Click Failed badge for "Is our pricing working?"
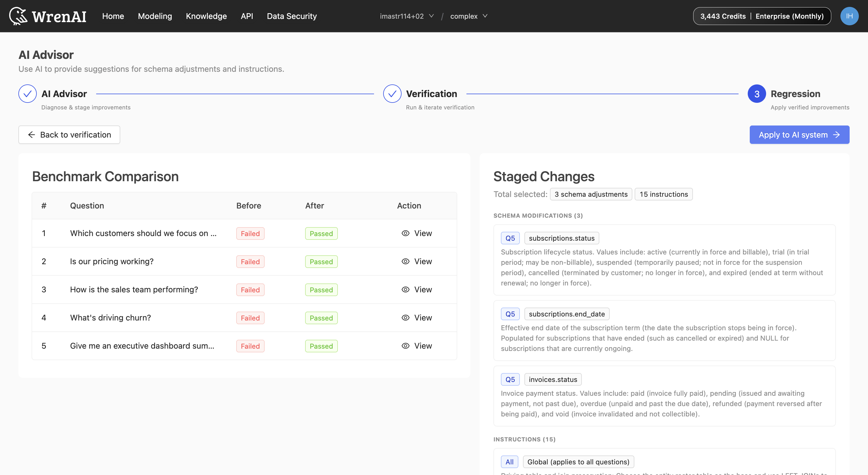The width and height of the screenshot is (868, 475). click(x=250, y=262)
